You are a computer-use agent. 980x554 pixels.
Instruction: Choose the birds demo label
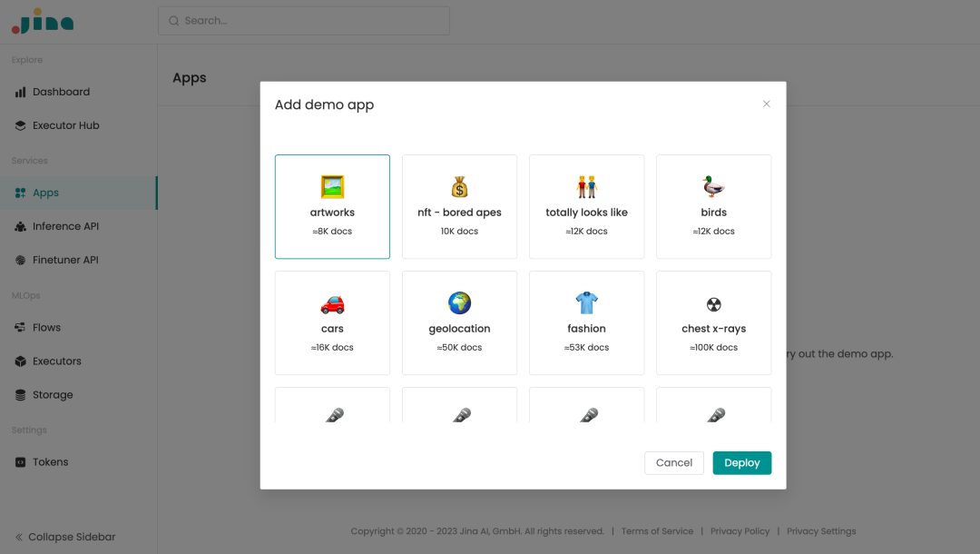[x=714, y=213]
